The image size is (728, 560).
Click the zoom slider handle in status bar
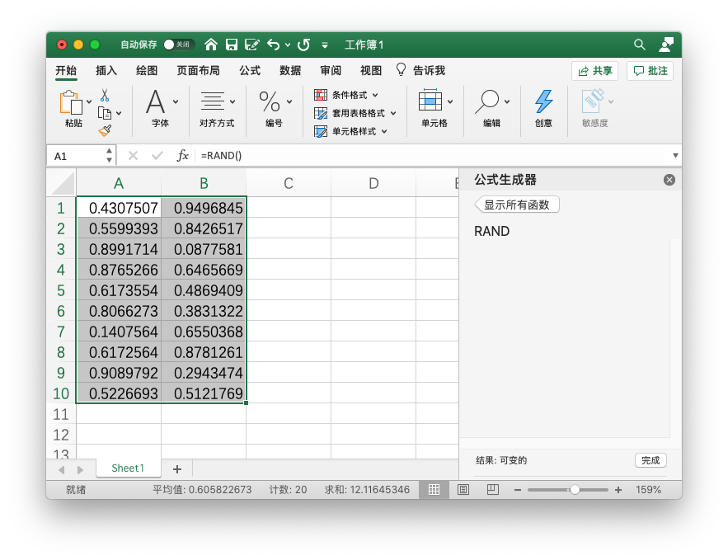[575, 490]
